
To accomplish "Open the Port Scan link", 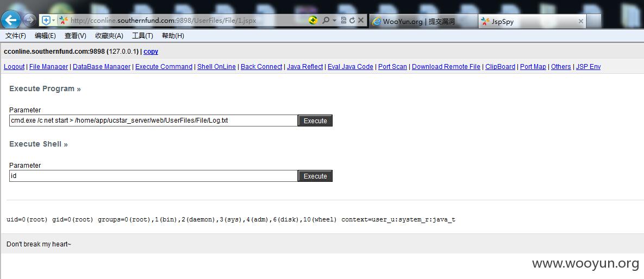I will pos(392,66).
